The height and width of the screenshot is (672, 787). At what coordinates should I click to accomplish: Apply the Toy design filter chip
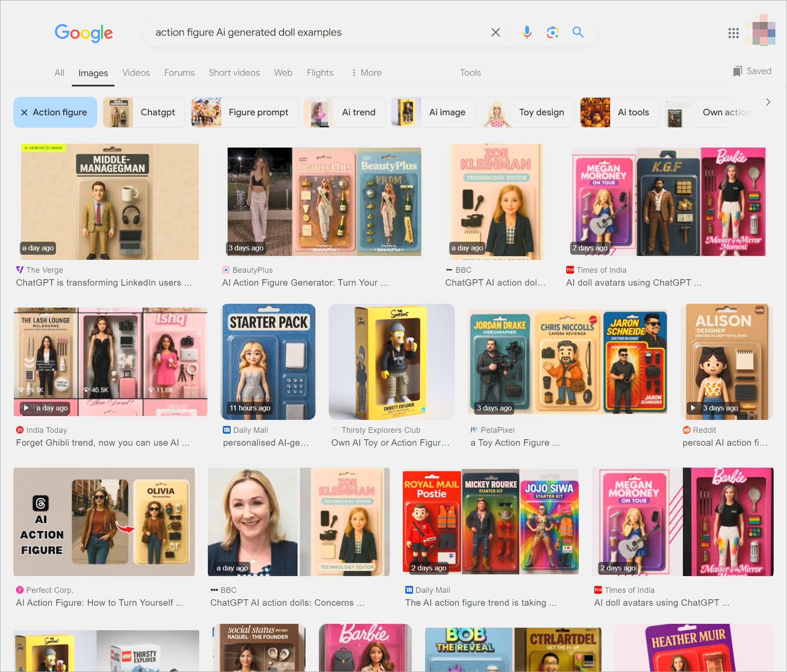point(528,112)
